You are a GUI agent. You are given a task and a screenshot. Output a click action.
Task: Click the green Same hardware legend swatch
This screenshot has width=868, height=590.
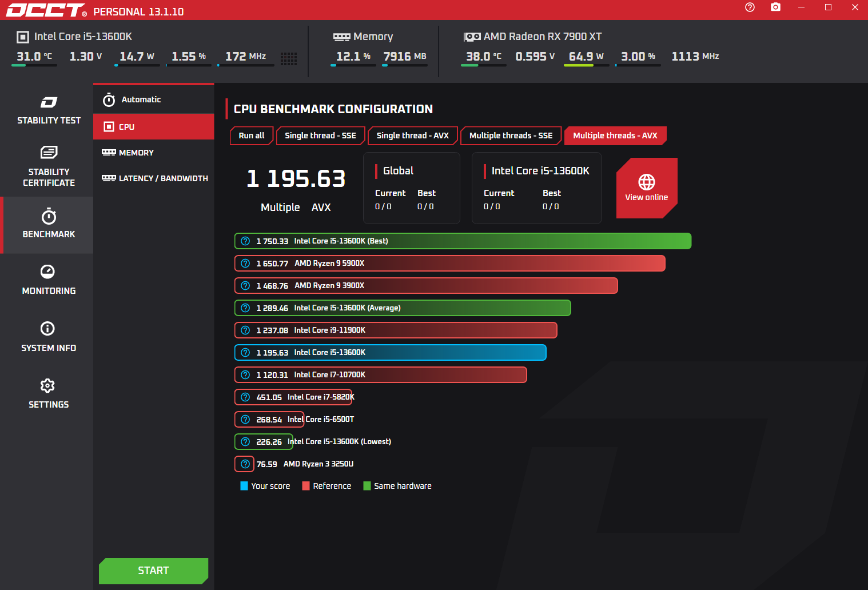click(x=367, y=486)
